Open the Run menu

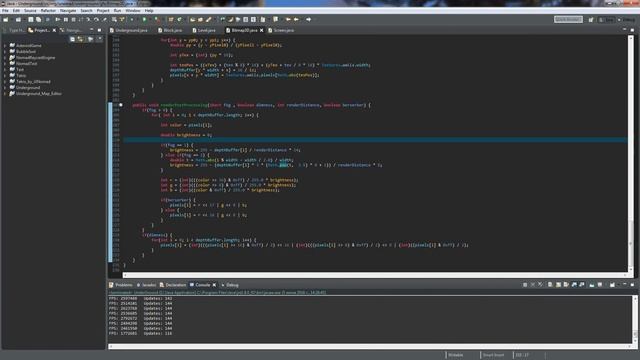pos(117,11)
